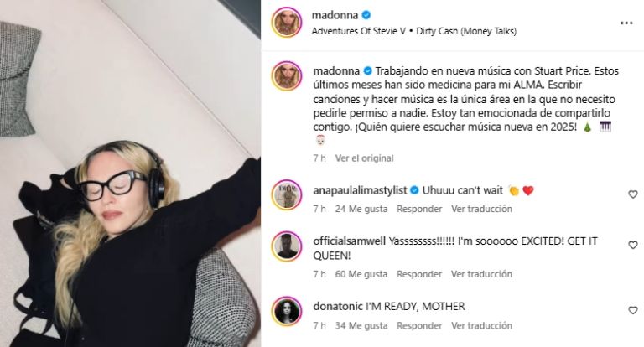Open the three-dots more options menu
644x347 pixels.
click(626, 23)
